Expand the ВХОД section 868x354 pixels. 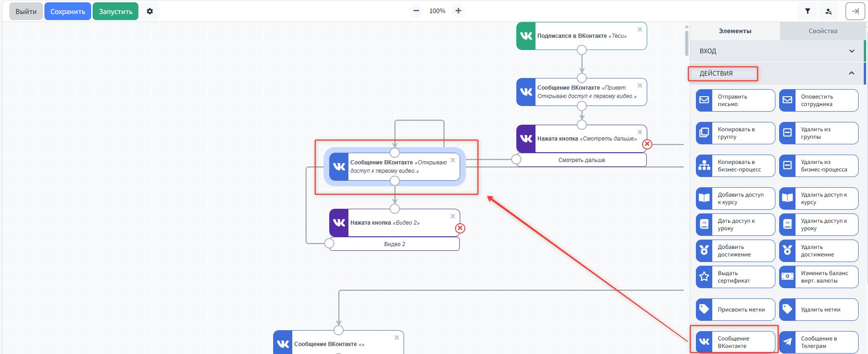tap(776, 51)
